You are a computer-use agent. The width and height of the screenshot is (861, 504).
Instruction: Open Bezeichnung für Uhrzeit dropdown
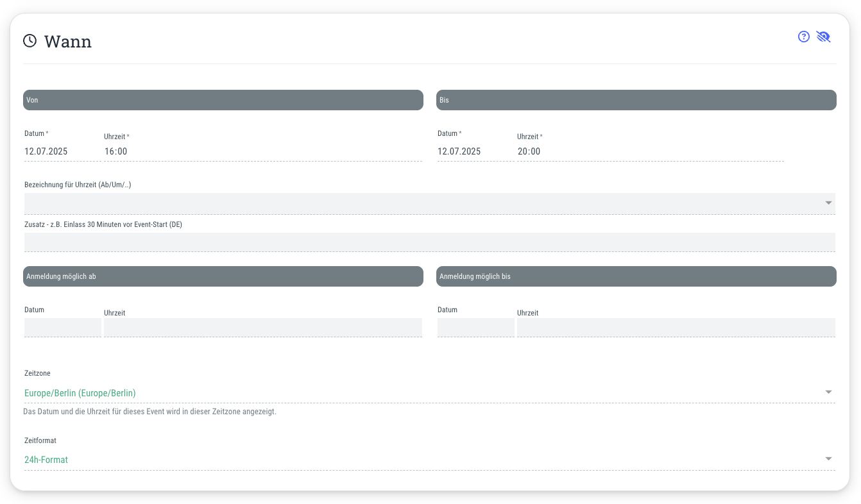pyautogui.click(x=430, y=203)
